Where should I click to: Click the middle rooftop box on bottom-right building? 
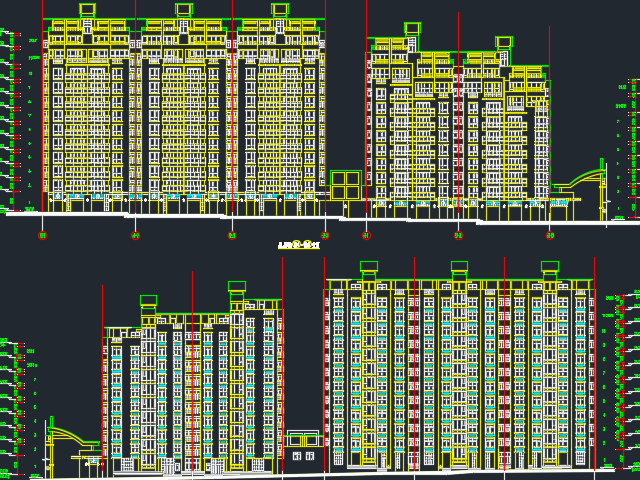tap(459, 267)
